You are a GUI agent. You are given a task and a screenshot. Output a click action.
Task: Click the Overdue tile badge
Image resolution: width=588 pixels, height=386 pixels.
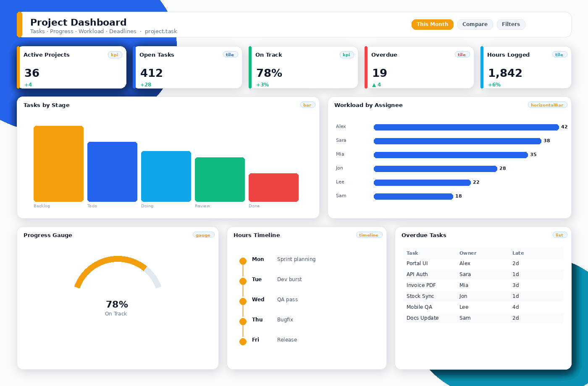point(462,55)
